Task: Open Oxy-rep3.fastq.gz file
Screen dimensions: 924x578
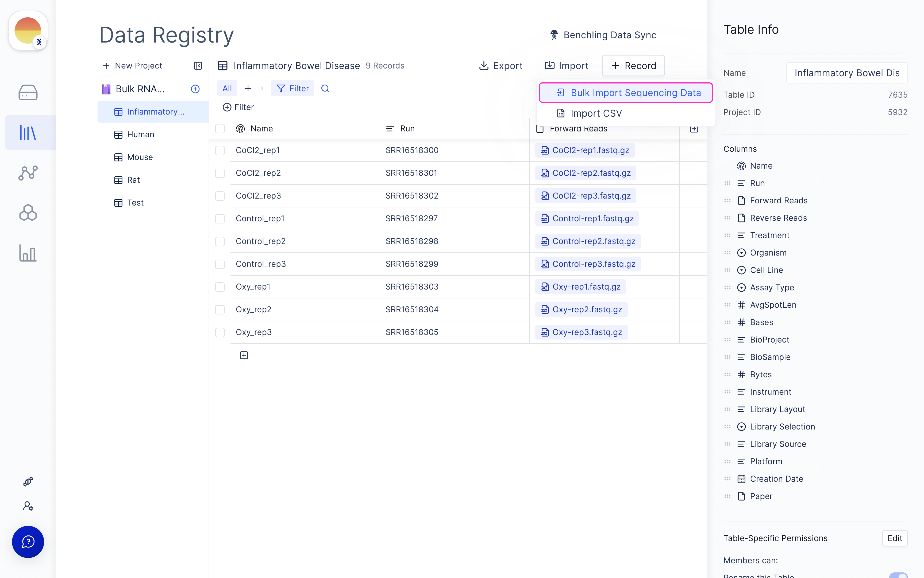Action: 581,332
